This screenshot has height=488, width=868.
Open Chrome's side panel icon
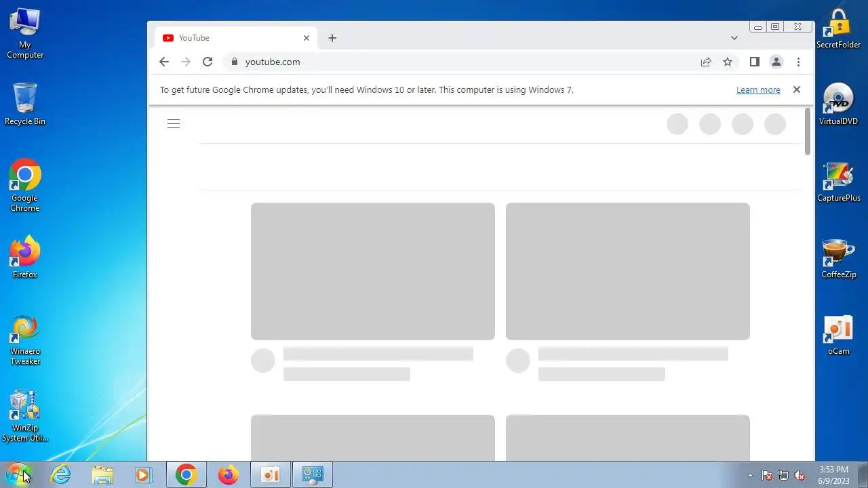754,62
